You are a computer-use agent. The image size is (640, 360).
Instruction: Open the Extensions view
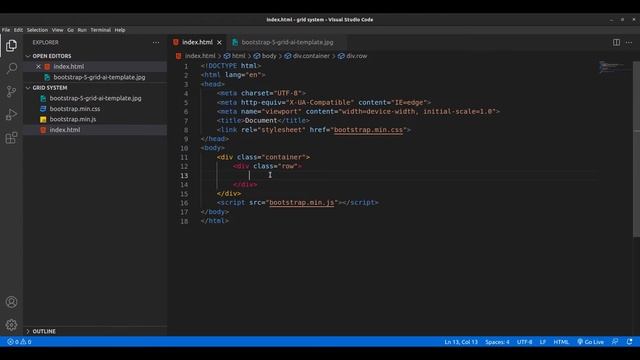click(x=11, y=138)
